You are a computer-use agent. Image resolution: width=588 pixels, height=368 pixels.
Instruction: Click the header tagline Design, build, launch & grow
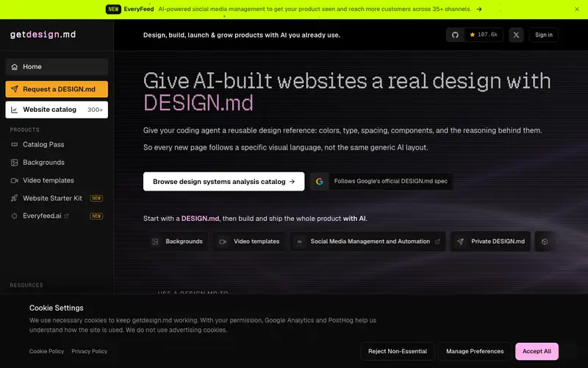[242, 35]
